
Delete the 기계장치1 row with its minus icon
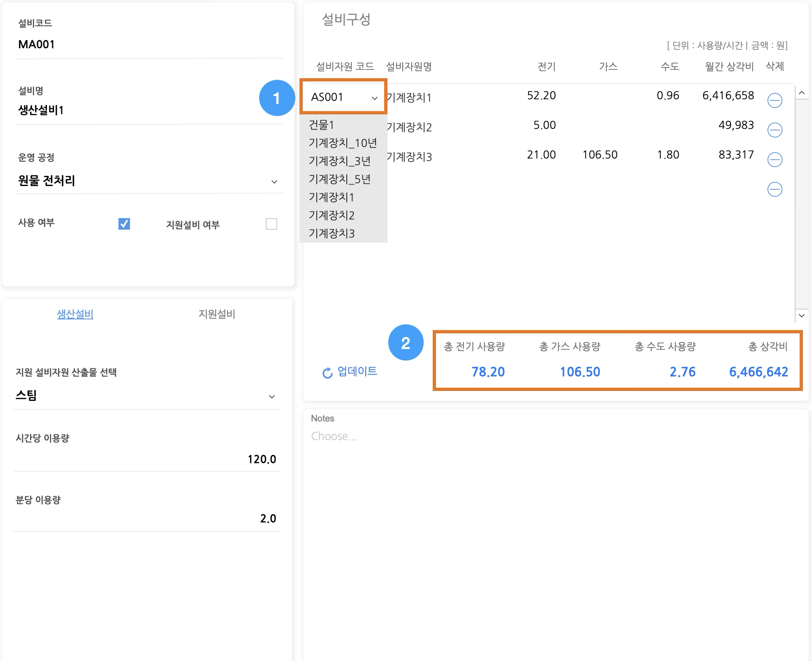pos(775,100)
